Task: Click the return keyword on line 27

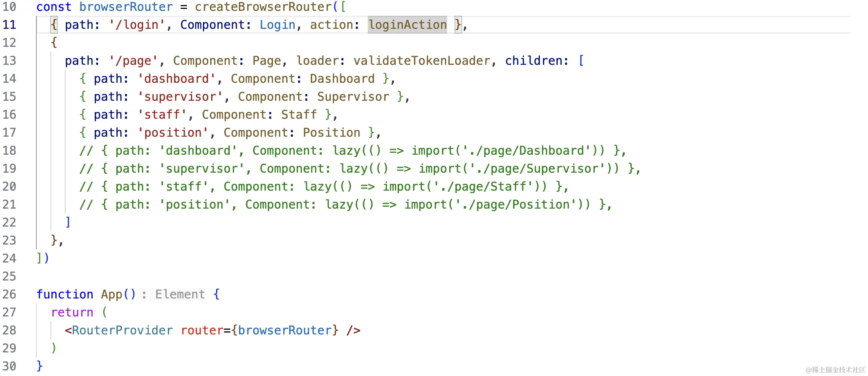Action: [72, 312]
